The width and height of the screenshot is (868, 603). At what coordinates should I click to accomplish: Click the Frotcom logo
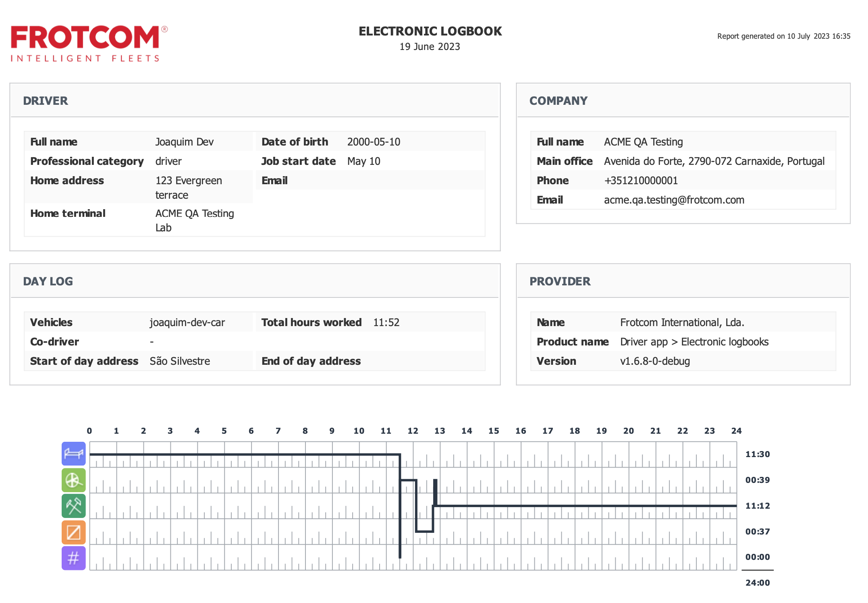89,44
